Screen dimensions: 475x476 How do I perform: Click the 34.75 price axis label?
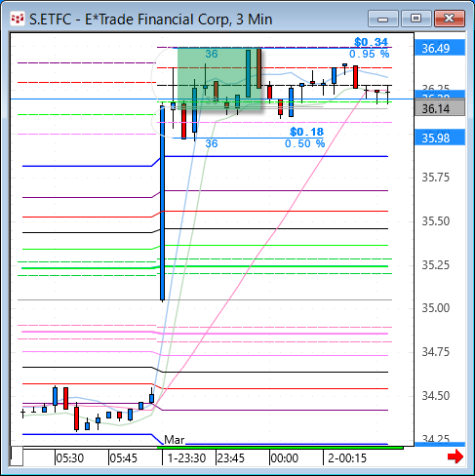coord(436,352)
